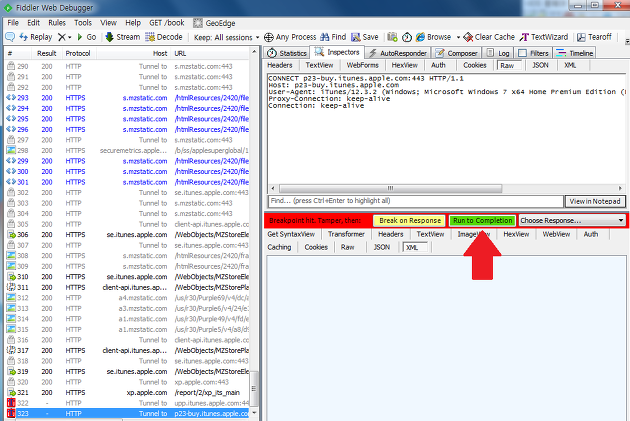
Task: Select session 290 lock tunnel icon
Action: point(11,66)
